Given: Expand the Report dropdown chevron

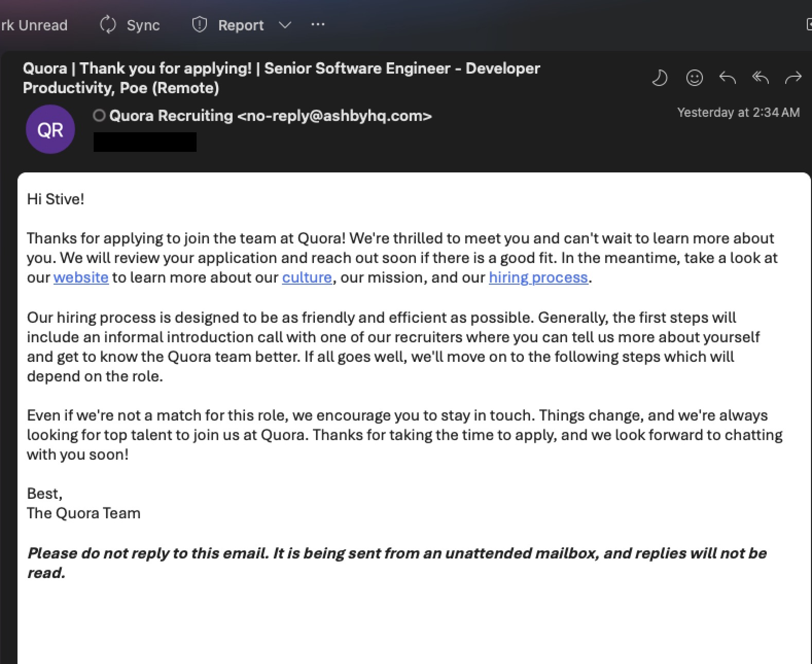Looking at the screenshot, I should click(285, 25).
